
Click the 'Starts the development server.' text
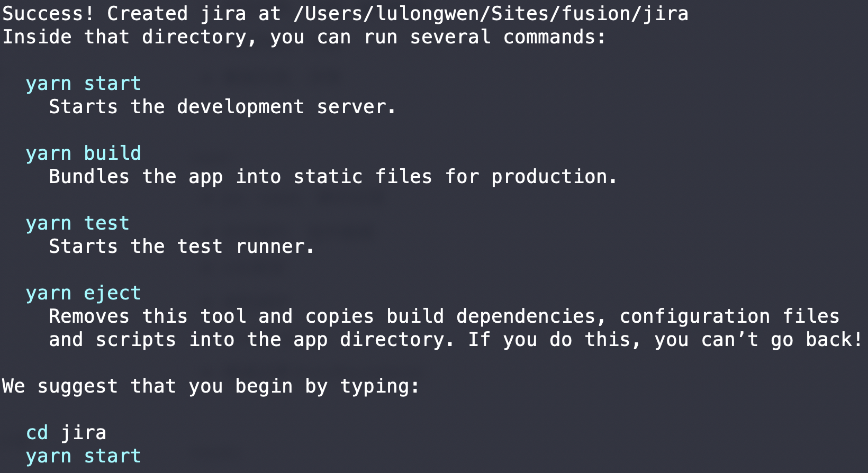click(222, 107)
